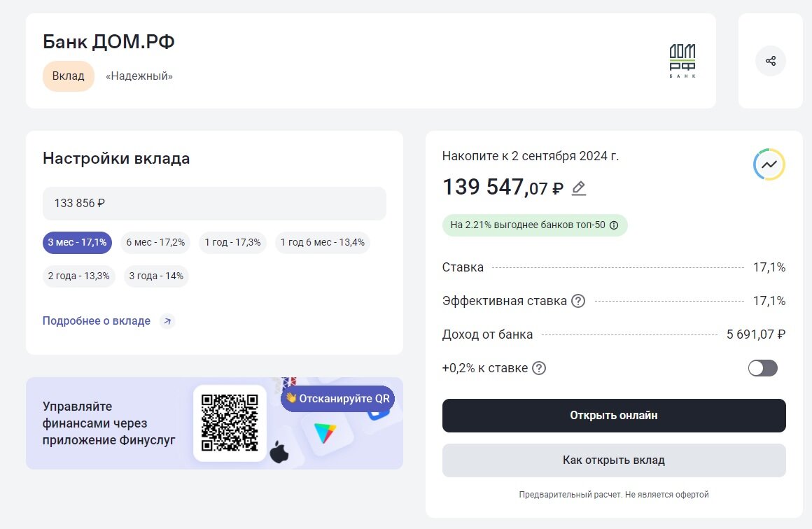Click the deposit amount input field
The height and width of the screenshot is (529, 812).
(214, 204)
